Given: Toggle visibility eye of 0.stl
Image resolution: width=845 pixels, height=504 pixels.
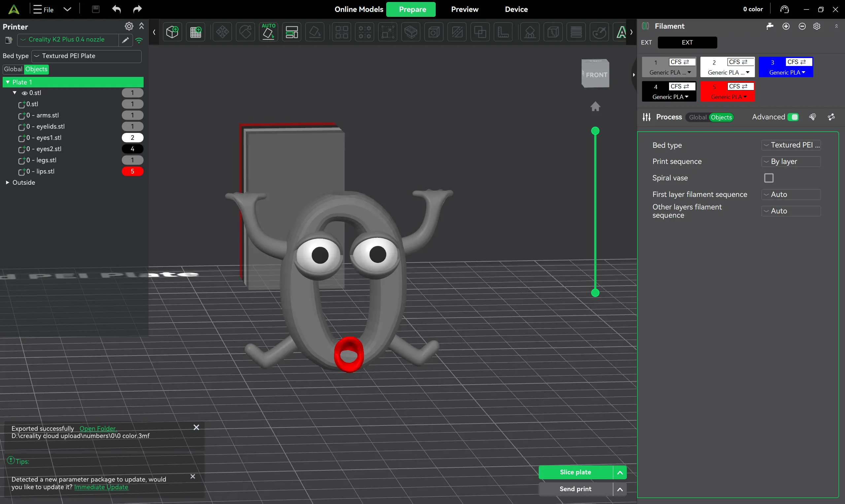Looking at the screenshot, I should (24, 93).
